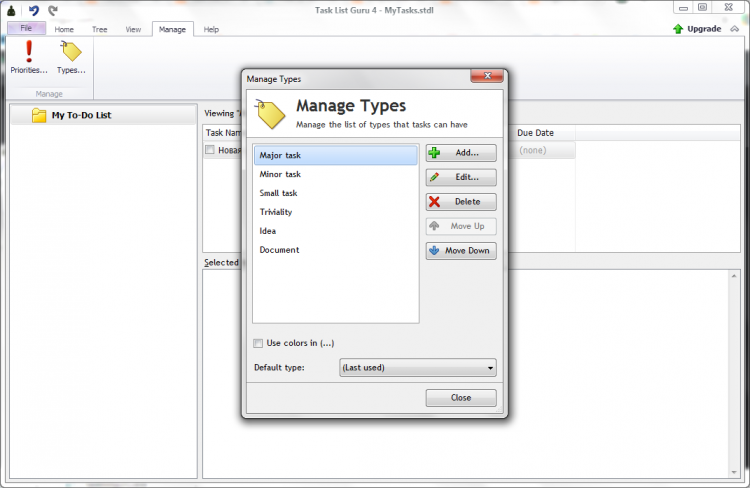Screen dimensions: 750x488
Task: Close the Manage Types dialog via Close button
Action: pos(461,398)
